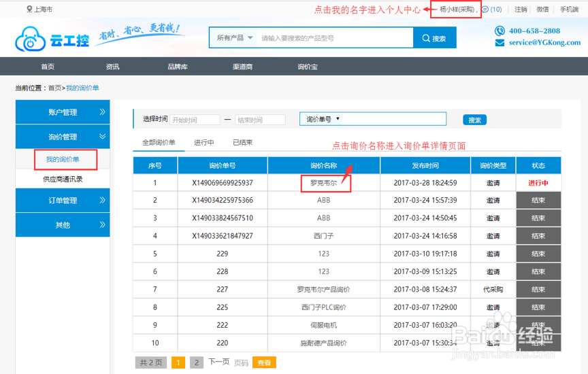Select 我的询价单 in the sidebar
The width and height of the screenshot is (588, 374).
[63, 159]
